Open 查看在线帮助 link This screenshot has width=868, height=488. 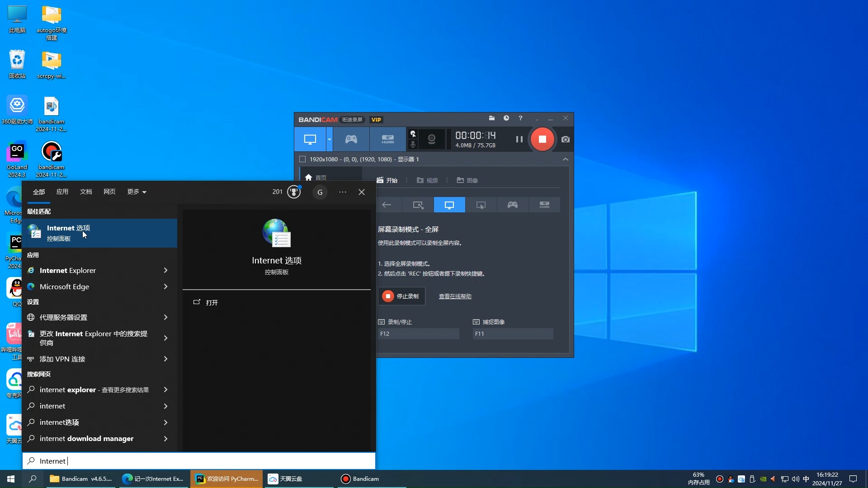[x=455, y=296]
